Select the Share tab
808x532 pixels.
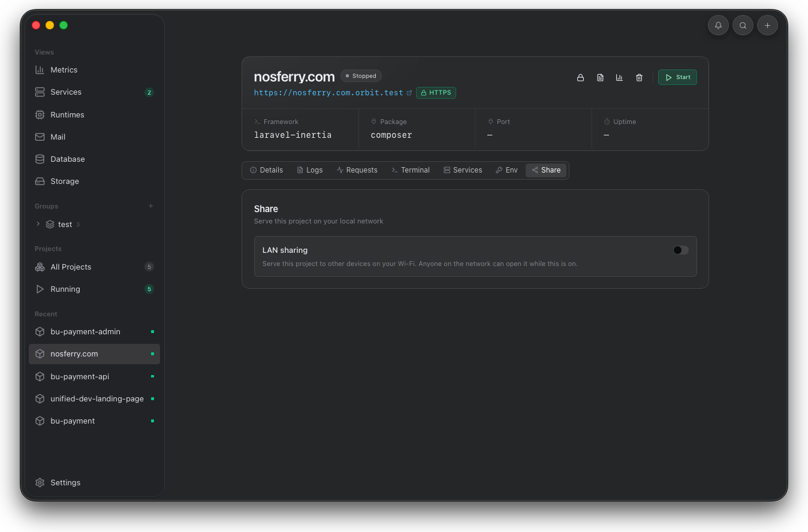point(546,170)
